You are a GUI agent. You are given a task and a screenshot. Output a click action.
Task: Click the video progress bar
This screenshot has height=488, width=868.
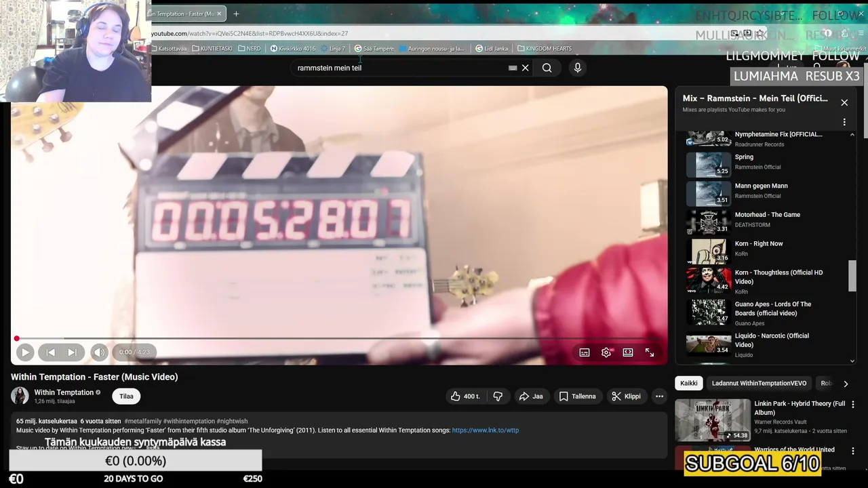tap(339, 338)
